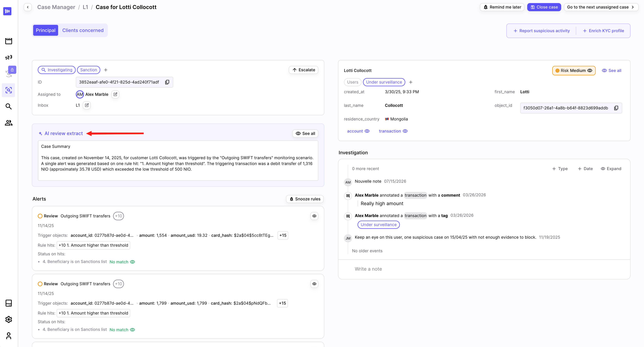This screenshot has width=644, height=347.
Task: Show the transaction data for Lotti Collocott
Action: click(393, 131)
